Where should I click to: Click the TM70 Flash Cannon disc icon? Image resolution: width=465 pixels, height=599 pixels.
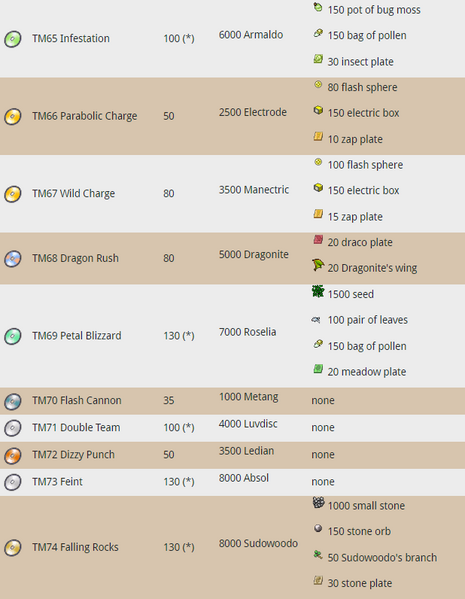pos(13,401)
